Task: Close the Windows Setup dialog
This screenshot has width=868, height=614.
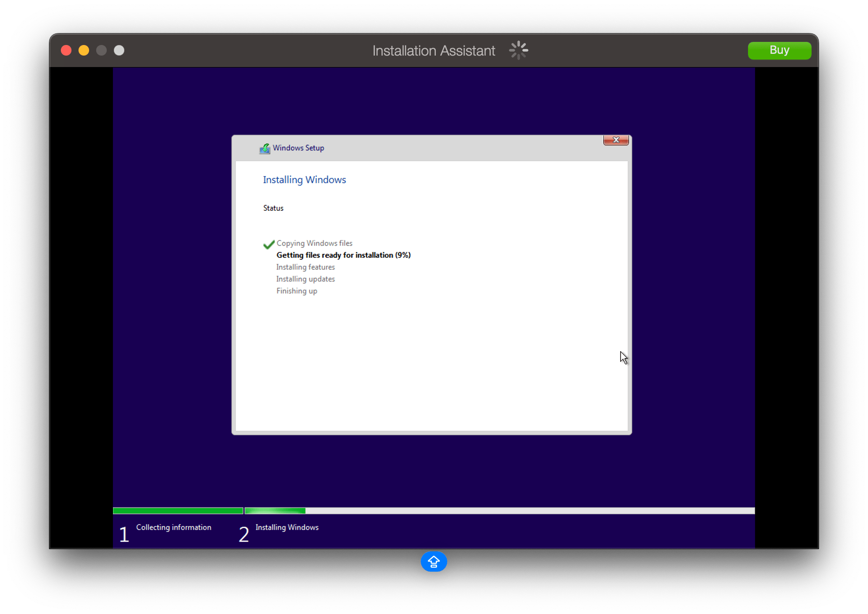Action: click(616, 140)
